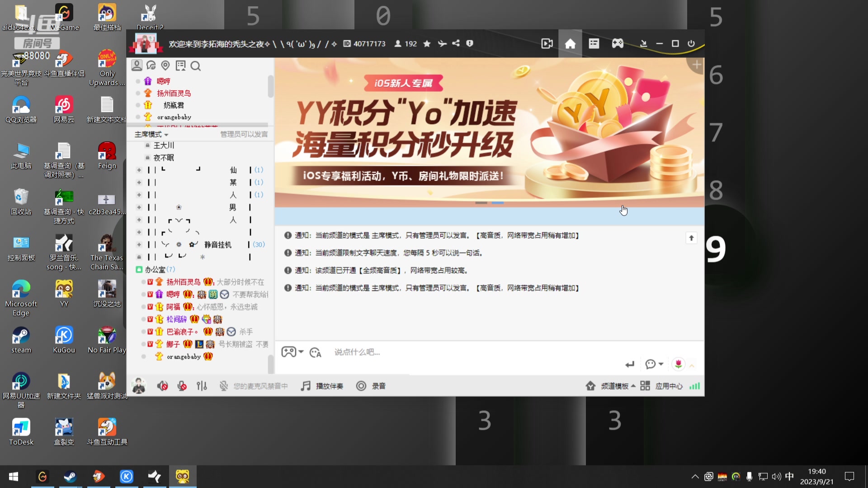Open the 播放伴奏 accompaniment player
868x488 pixels.
[x=322, y=385]
